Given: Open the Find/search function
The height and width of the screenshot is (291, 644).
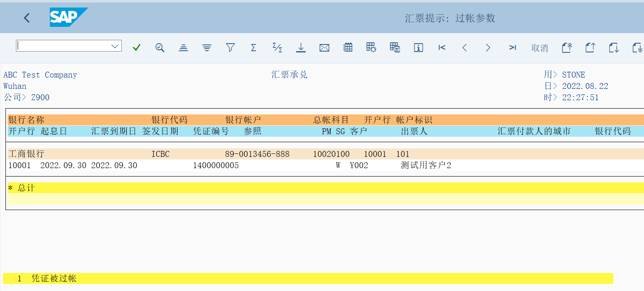Looking at the screenshot, I should click(x=160, y=47).
